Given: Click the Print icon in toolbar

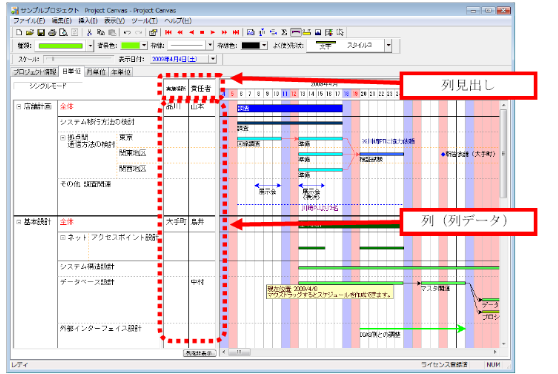Looking at the screenshot, I should [52, 32].
